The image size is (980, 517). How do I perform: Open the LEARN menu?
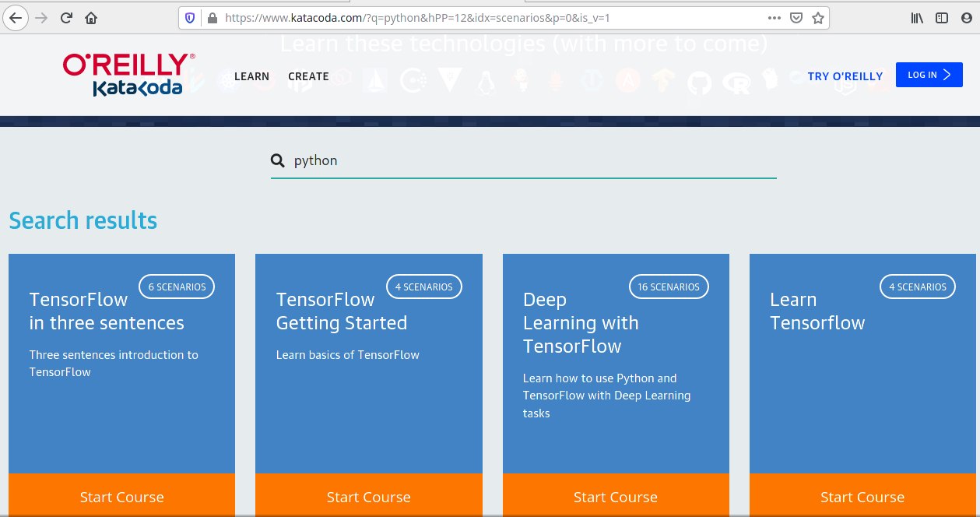point(251,76)
